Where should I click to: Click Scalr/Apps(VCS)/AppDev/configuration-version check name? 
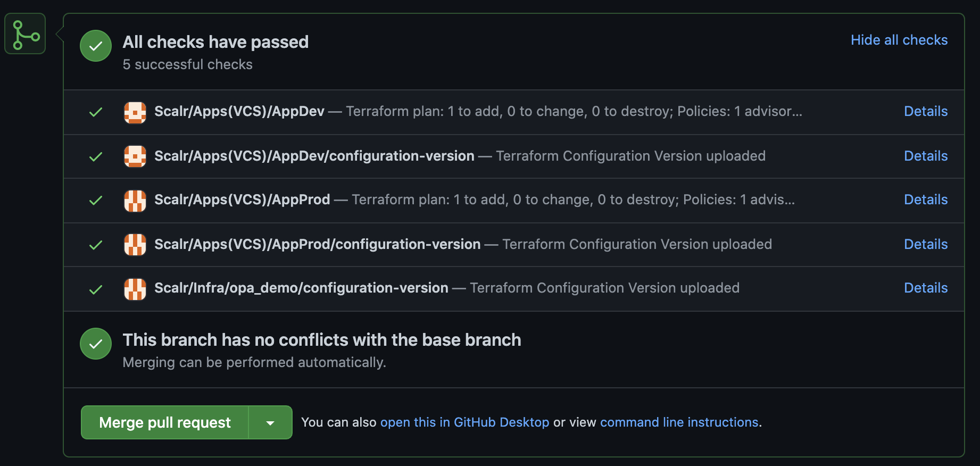pyautogui.click(x=314, y=156)
